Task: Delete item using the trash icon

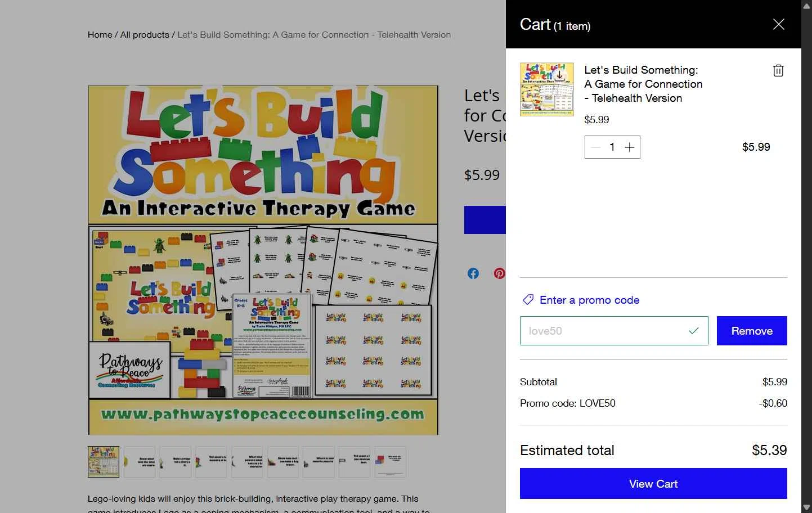Action: [x=778, y=70]
